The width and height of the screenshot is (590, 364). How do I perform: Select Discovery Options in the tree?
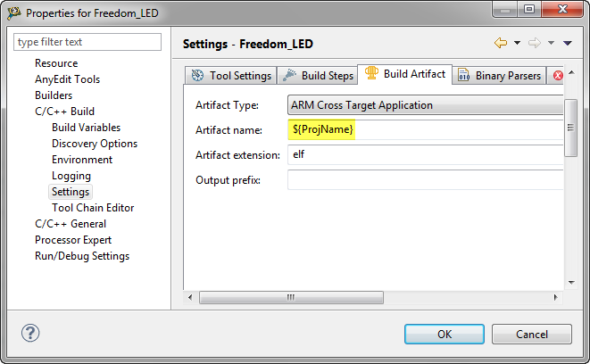tap(95, 144)
